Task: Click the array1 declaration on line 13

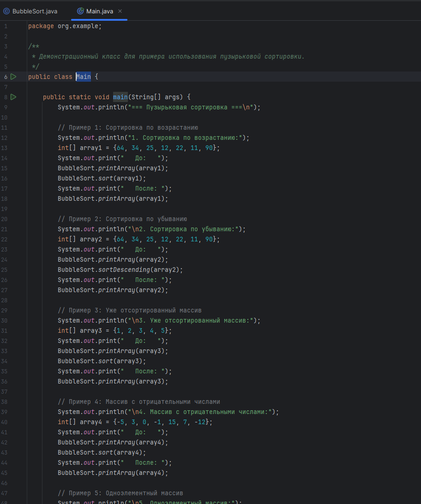Action: [139, 148]
